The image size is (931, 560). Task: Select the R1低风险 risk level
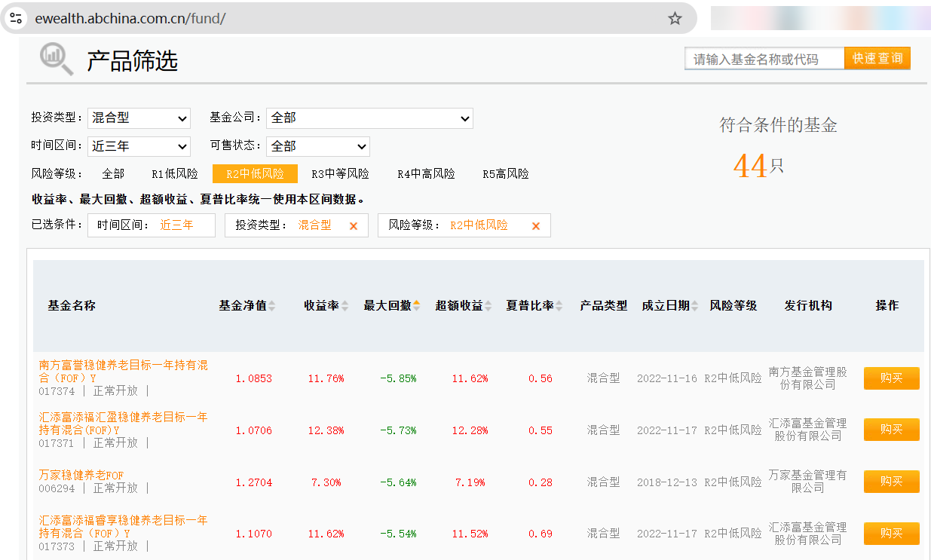(x=175, y=174)
